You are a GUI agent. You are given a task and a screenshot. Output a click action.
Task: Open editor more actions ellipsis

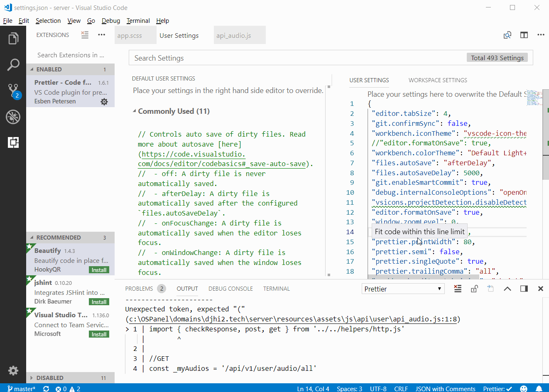pyautogui.click(x=541, y=35)
